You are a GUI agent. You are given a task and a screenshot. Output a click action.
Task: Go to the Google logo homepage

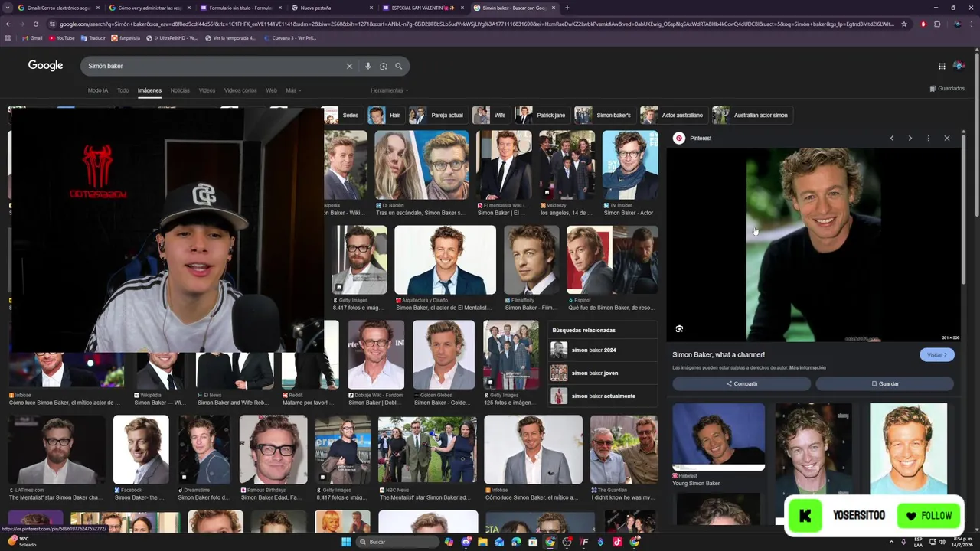tap(45, 66)
